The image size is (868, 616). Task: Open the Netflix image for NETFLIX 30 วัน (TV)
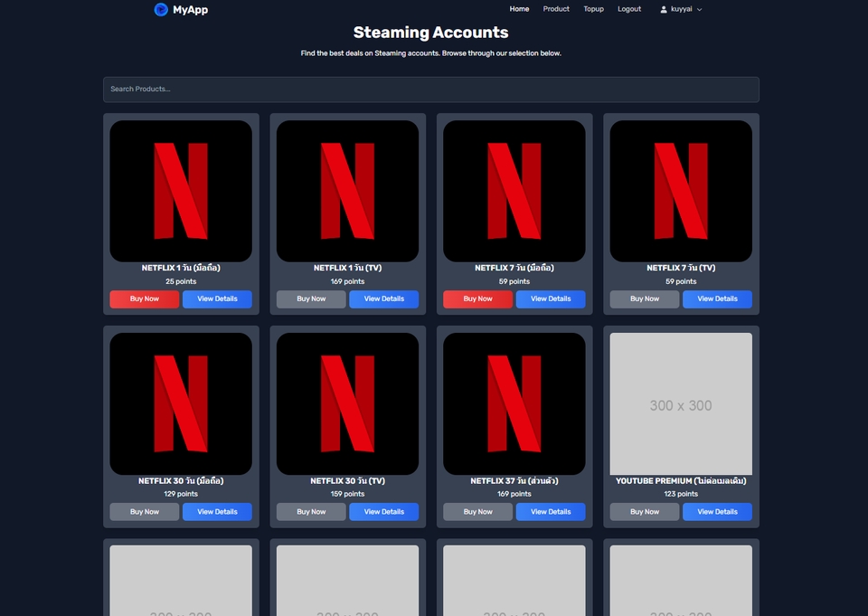point(347,403)
